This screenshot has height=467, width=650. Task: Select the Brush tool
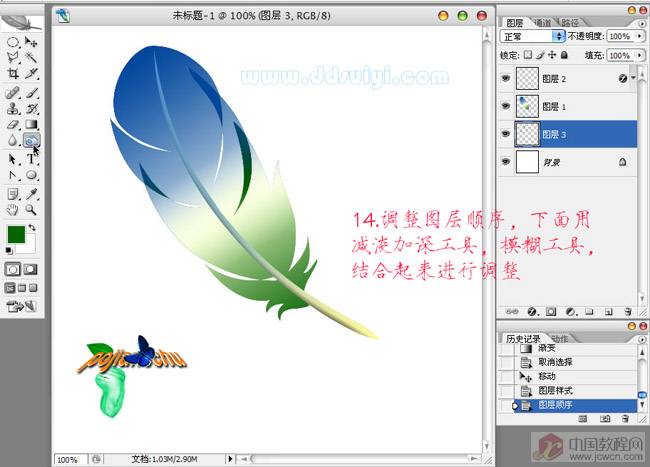(x=31, y=92)
